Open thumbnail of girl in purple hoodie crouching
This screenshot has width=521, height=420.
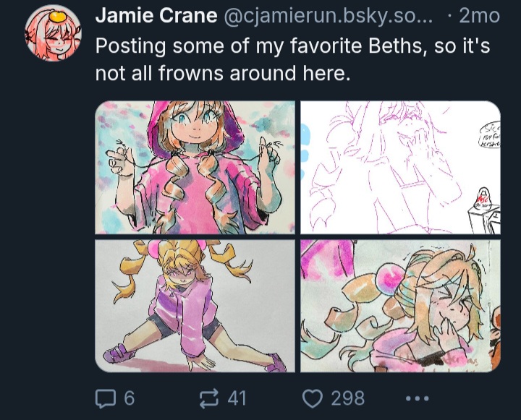(195, 306)
